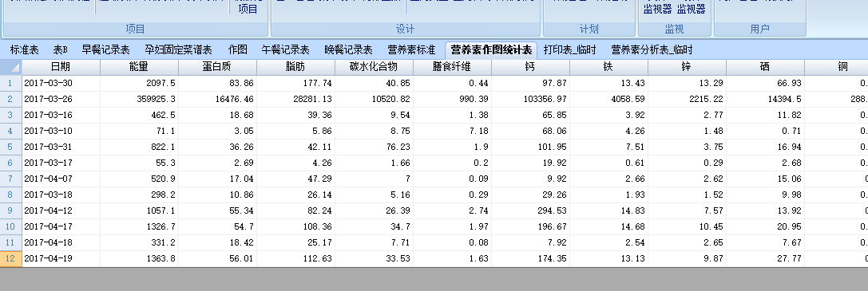The width and height of the screenshot is (868, 291).
Task: Select selenium value 27.77
Action: [765, 259]
